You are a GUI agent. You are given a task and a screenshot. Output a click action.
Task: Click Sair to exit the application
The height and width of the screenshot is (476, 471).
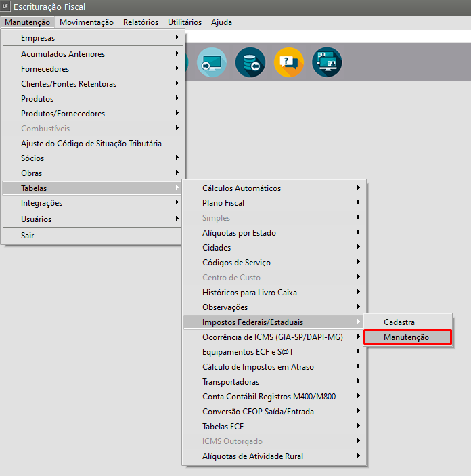tap(28, 236)
